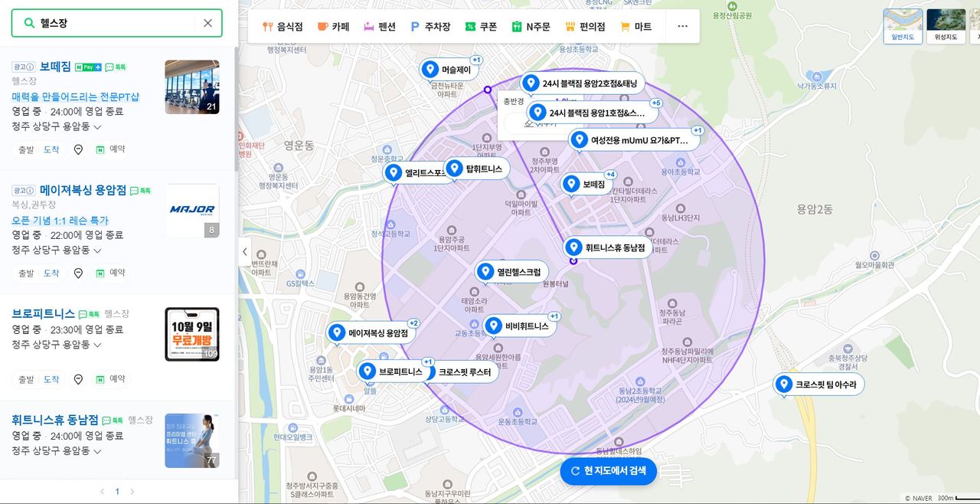Select the N주문 category filter

point(531,26)
